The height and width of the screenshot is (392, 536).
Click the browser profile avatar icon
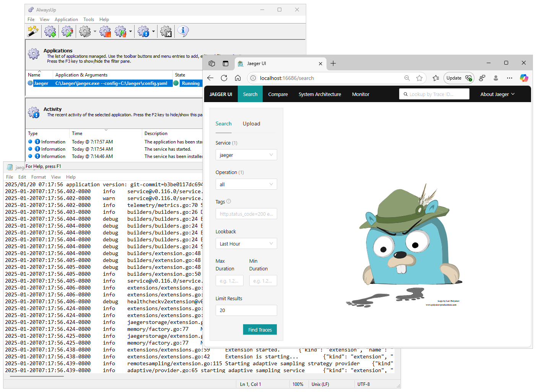496,78
